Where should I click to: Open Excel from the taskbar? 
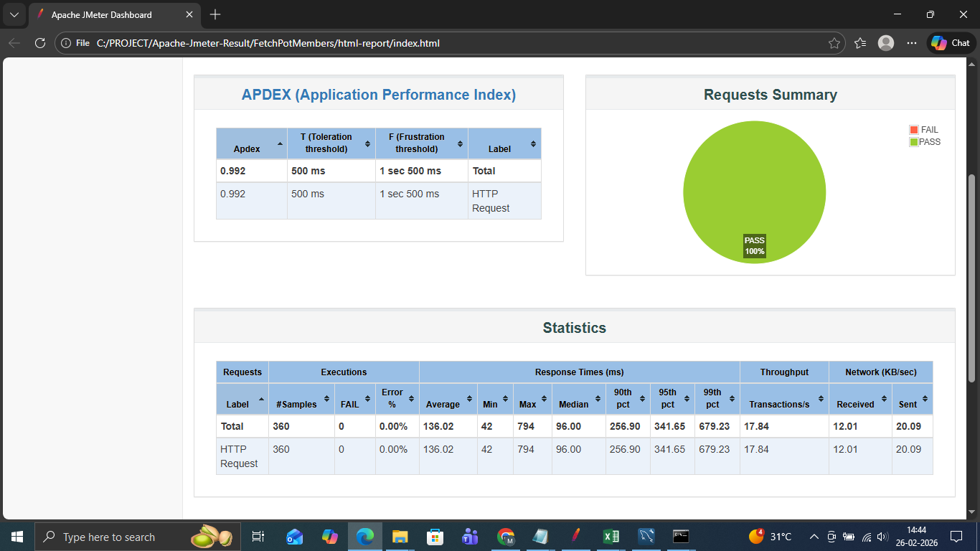[x=611, y=536]
